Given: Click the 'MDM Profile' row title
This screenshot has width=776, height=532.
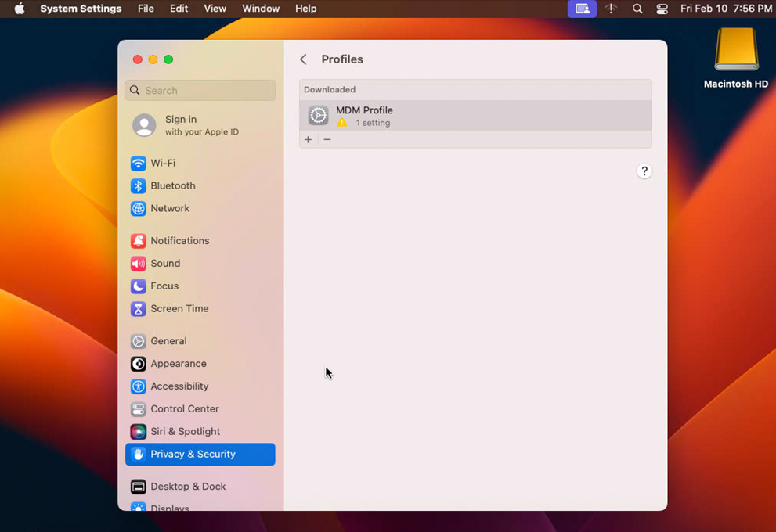Looking at the screenshot, I should tap(364, 110).
